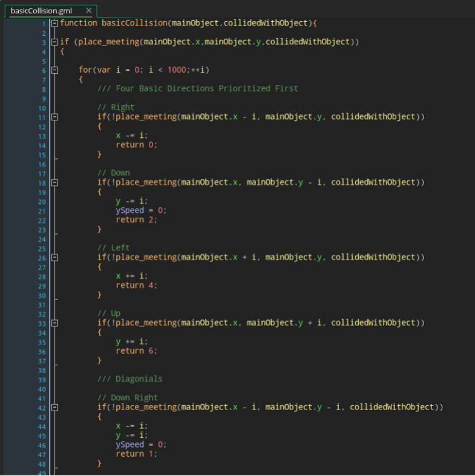Place cursor on 'return 0;' statement

click(136, 145)
